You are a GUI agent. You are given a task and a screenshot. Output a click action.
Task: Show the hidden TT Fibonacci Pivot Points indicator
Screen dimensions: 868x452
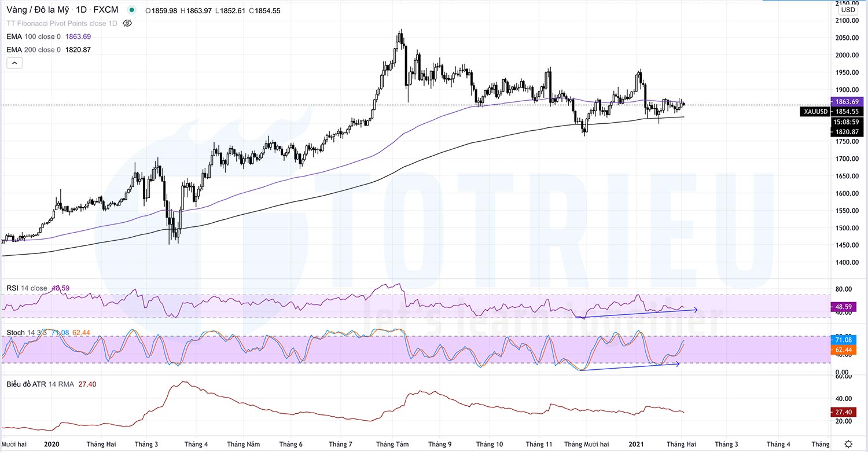click(x=127, y=24)
